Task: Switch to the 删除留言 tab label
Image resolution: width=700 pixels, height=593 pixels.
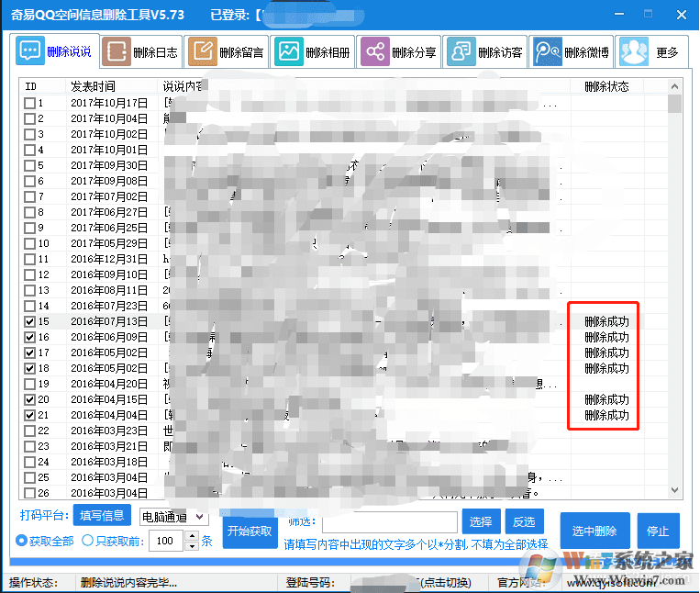Action: (x=241, y=52)
